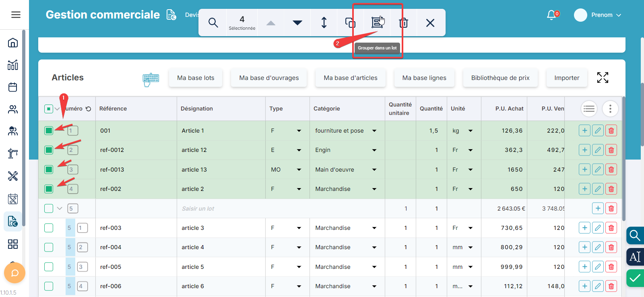The height and width of the screenshot is (297, 644).
Task: Click the Group into a lot icon
Action: [x=377, y=23]
